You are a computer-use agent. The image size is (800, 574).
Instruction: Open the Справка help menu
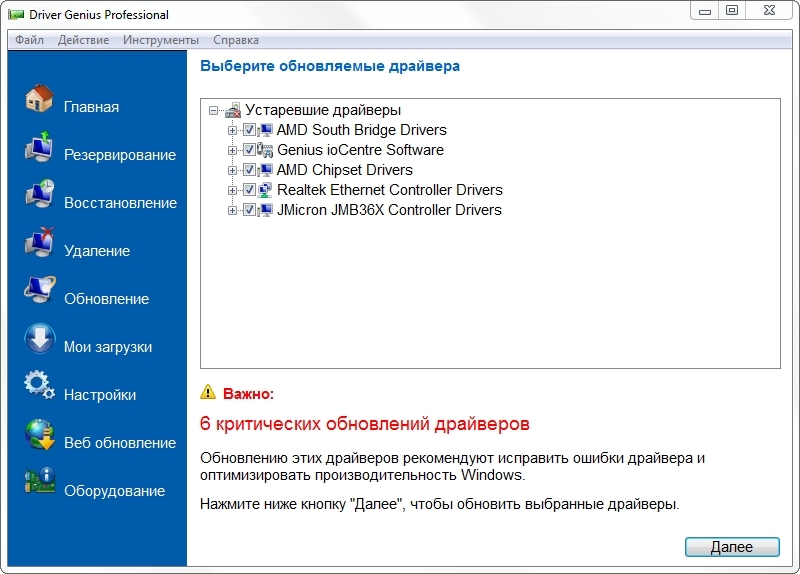pos(235,40)
